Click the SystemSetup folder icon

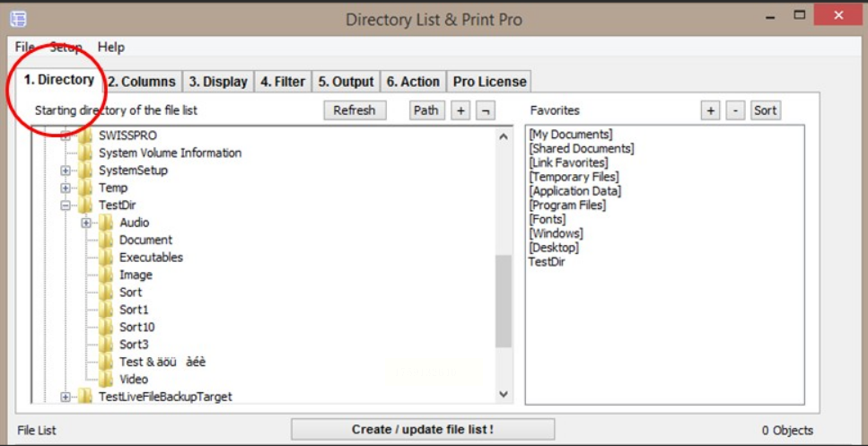click(x=85, y=171)
